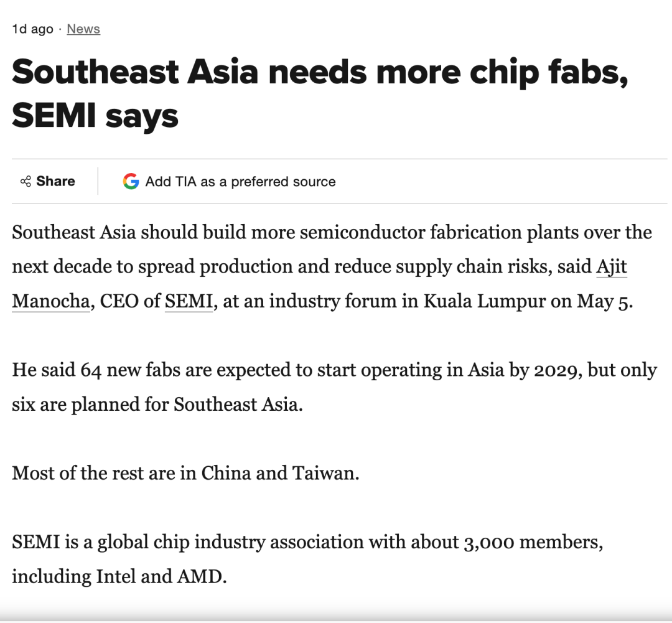
Task: Click the share icon beside Share
Action: [x=26, y=181]
